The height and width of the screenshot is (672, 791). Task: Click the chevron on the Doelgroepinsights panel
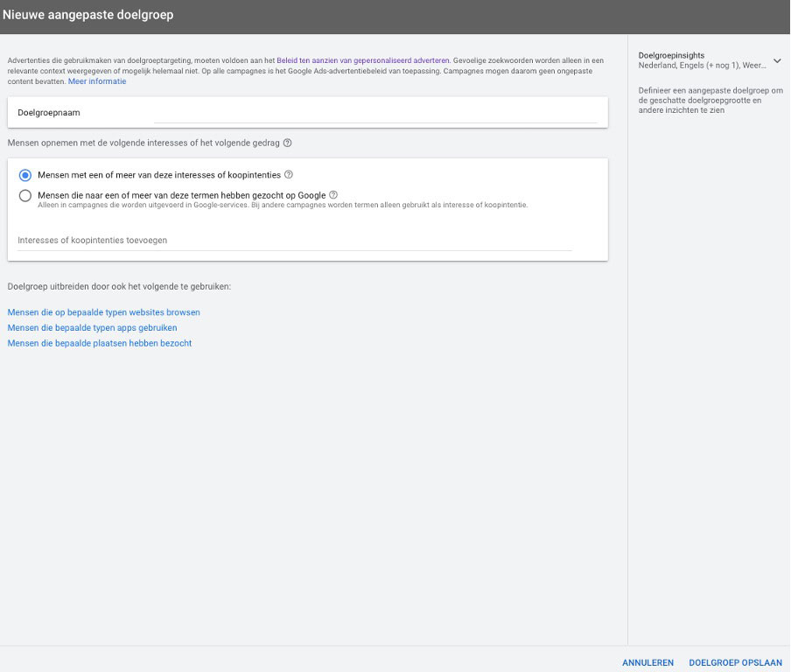(x=776, y=62)
